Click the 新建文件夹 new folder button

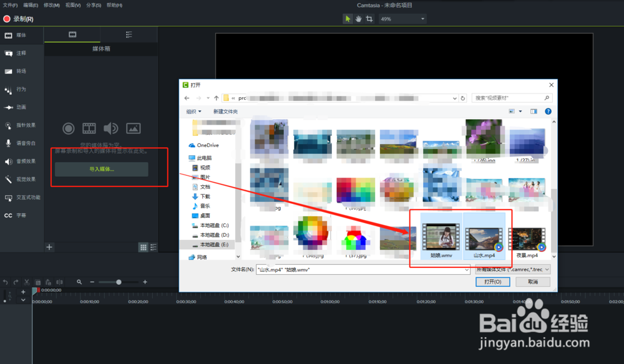[x=225, y=112]
